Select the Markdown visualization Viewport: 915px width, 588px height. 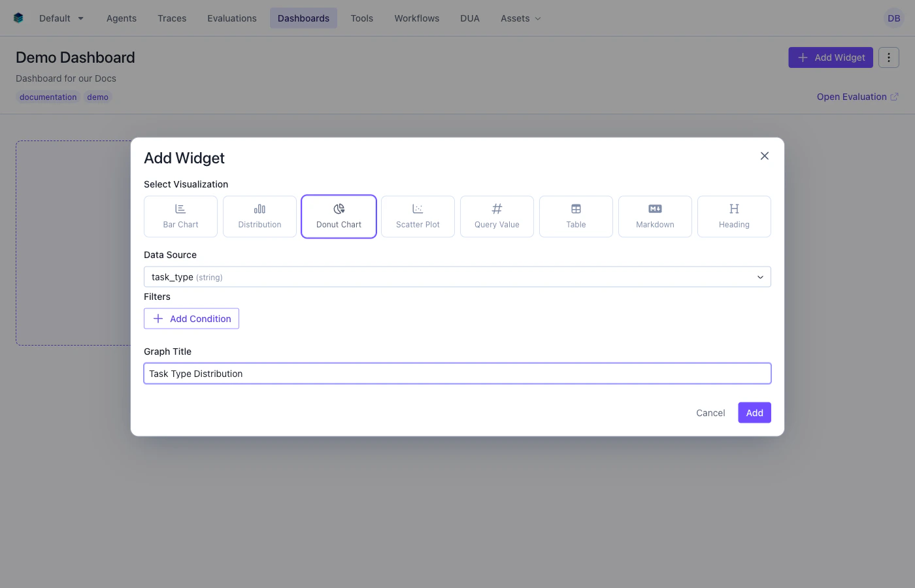pos(655,216)
